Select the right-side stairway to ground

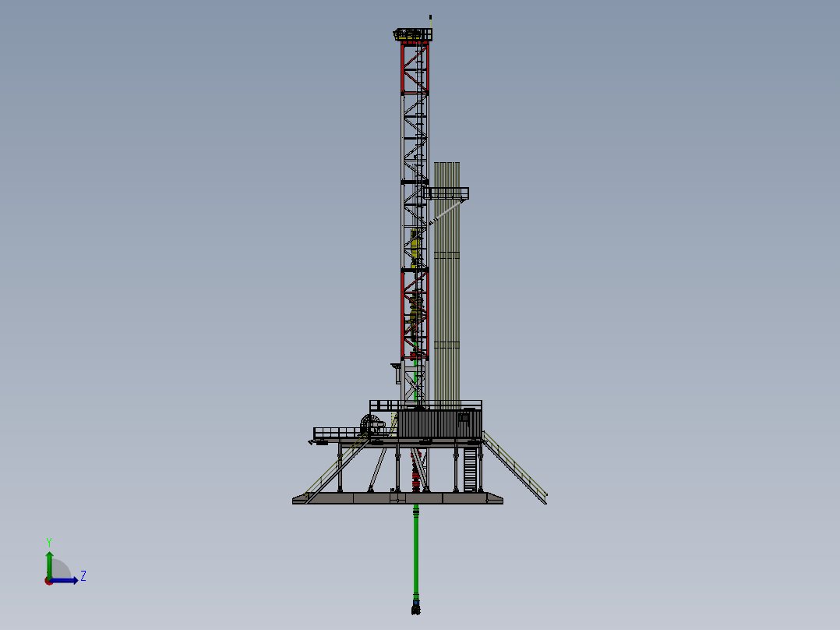514,468
